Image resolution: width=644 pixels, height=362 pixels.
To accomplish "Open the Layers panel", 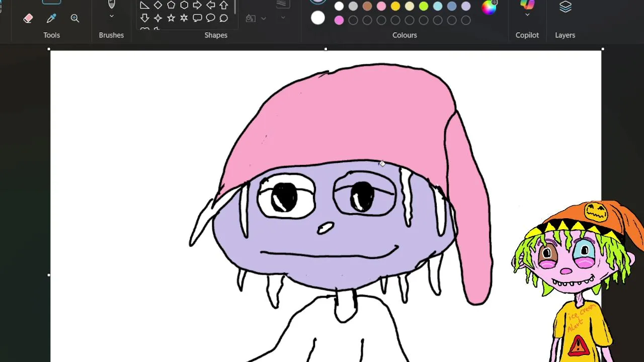I will pos(565,7).
